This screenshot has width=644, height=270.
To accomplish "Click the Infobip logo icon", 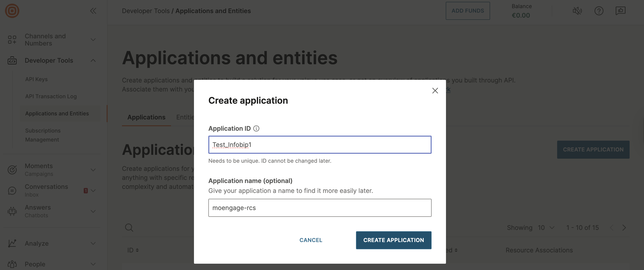I will click(x=12, y=11).
